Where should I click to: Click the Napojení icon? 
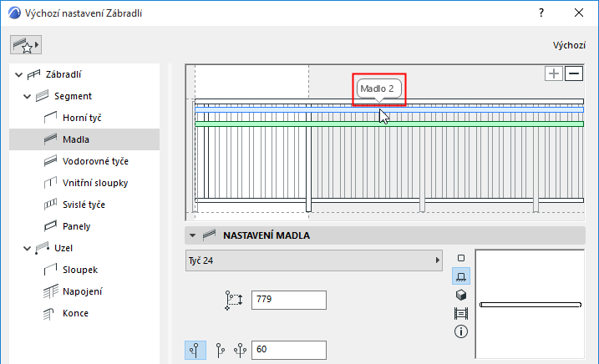[x=50, y=291]
